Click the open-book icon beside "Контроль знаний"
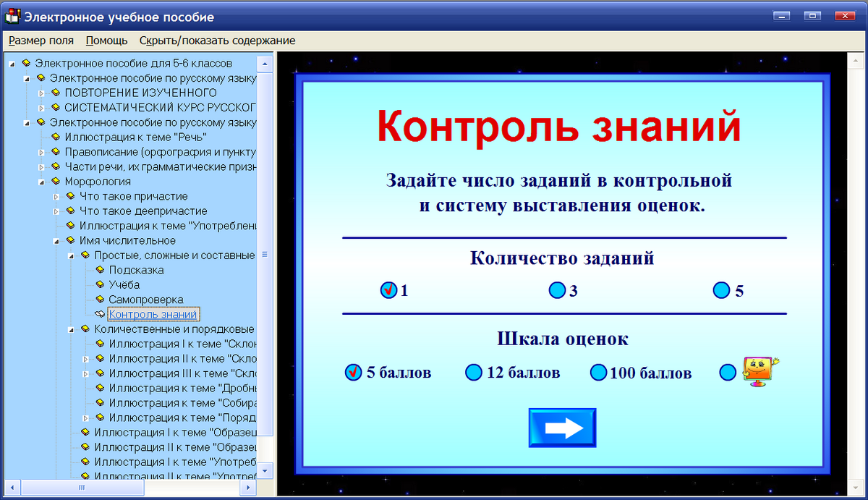This screenshot has width=868, height=500. (99, 313)
